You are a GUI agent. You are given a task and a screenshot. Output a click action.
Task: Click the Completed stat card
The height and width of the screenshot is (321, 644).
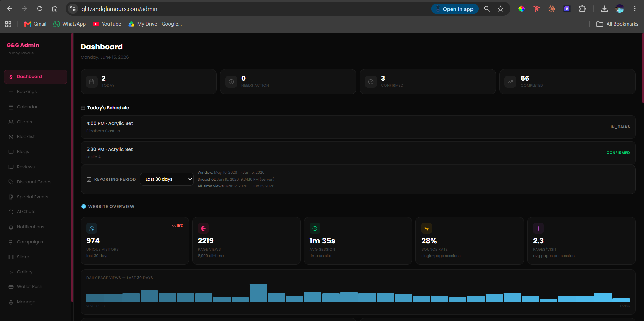point(567,82)
